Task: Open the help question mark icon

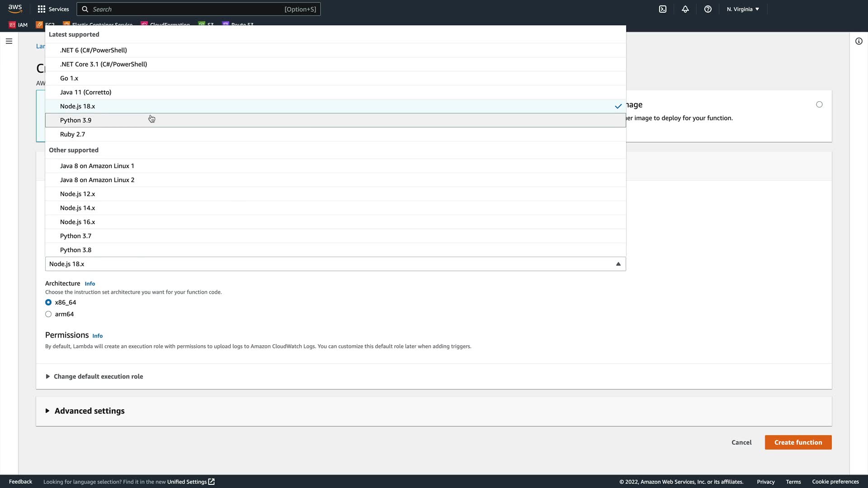Action: tap(708, 9)
